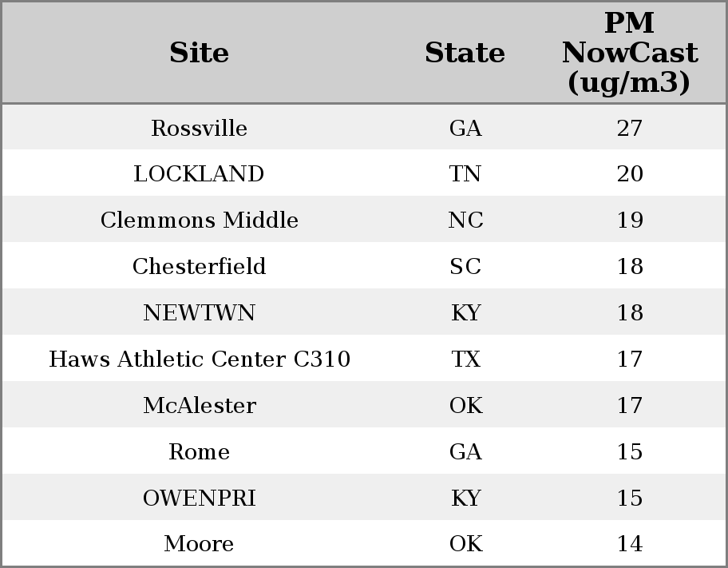
Task: Click the NC state cell
Action: click(465, 220)
